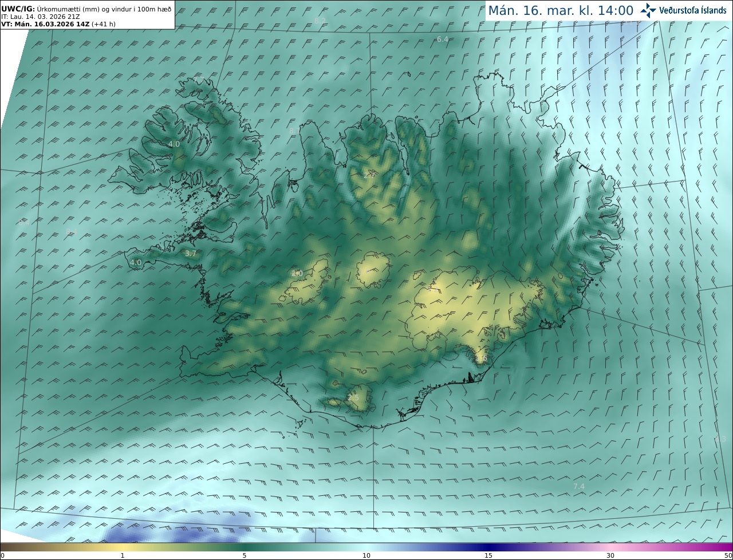The image size is (733, 560).
Task: Click the 6.4 value north of Iceland
Action: tap(442, 39)
